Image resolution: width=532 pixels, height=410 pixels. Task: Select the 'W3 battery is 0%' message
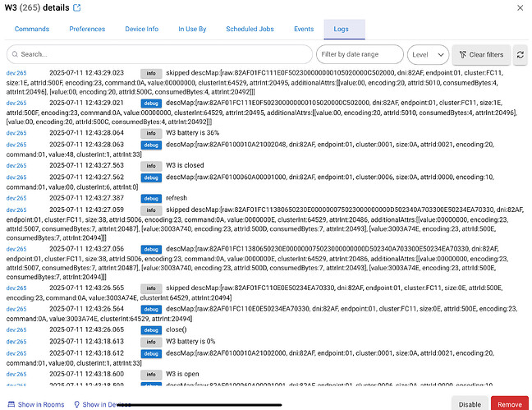[190, 341]
